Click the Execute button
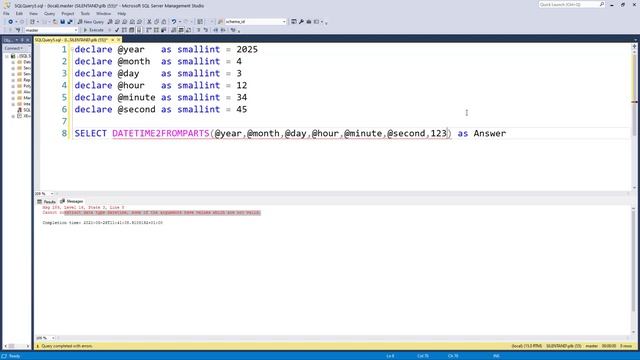The width and height of the screenshot is (640, 360). (x=93, y=30)
